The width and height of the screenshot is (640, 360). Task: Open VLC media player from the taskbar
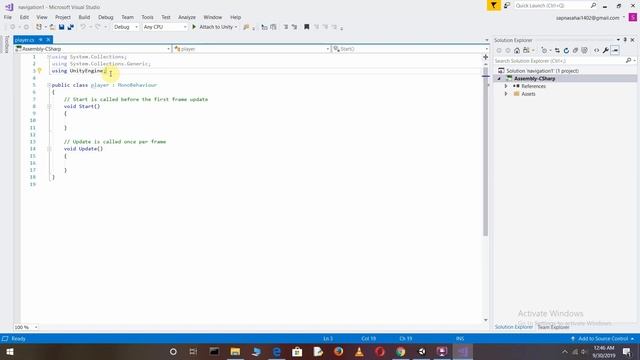click(359, 351)
